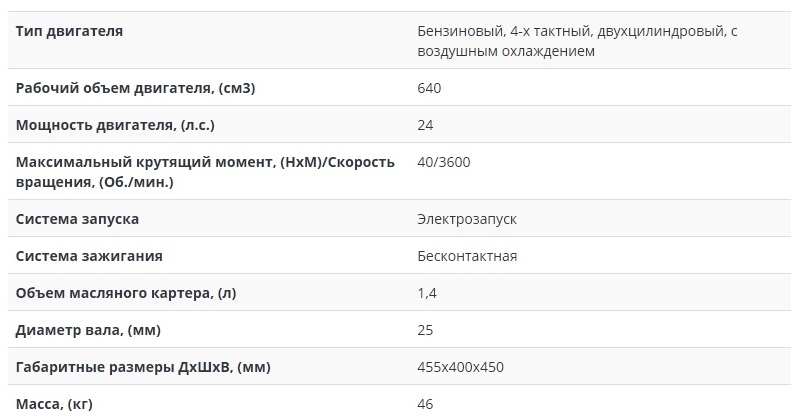Click the 'Бесконтактная' value
The width and height of the screenshot is (798, 416).
[x=467, y=256]
